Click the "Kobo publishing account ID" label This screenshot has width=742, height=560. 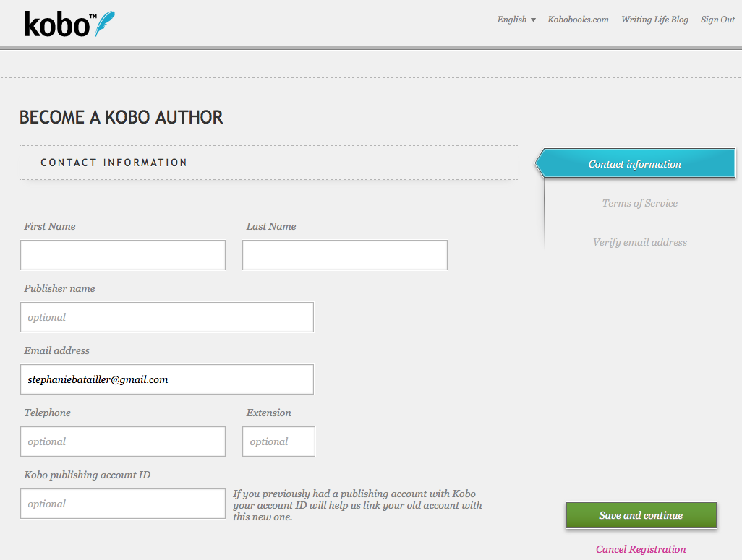click(x=87, y=475)
